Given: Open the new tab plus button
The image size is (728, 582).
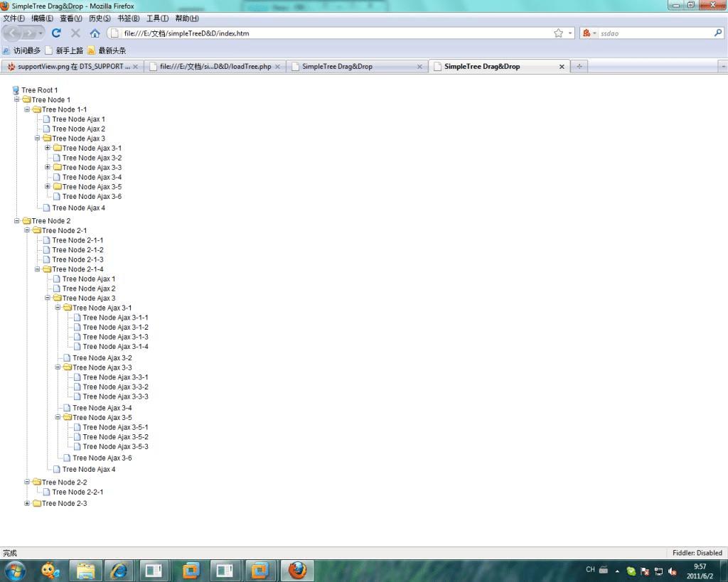Looking at the screenshot, I should pyautogui.click(x=579, y=66).
